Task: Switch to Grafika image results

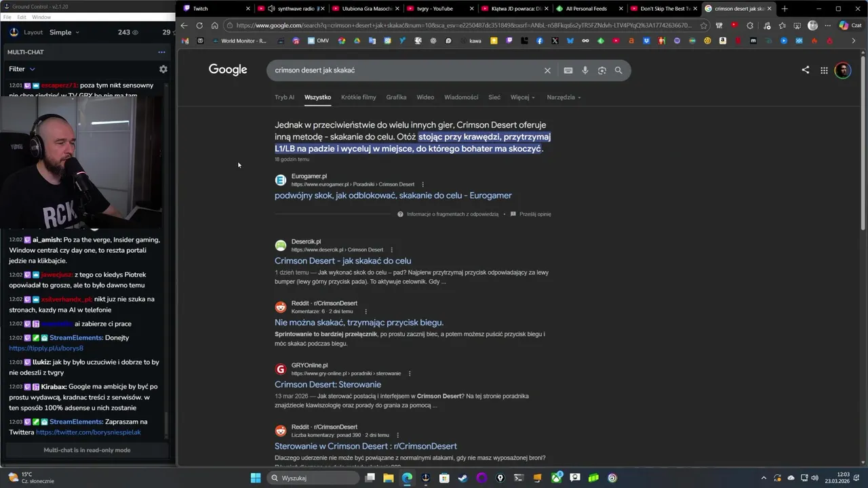Action: 396,97
